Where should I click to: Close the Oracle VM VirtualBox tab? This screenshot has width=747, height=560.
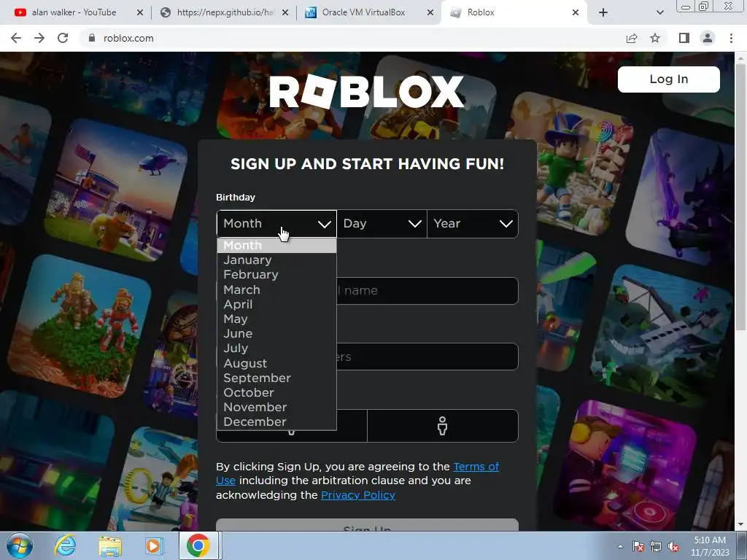coord(430,12)
